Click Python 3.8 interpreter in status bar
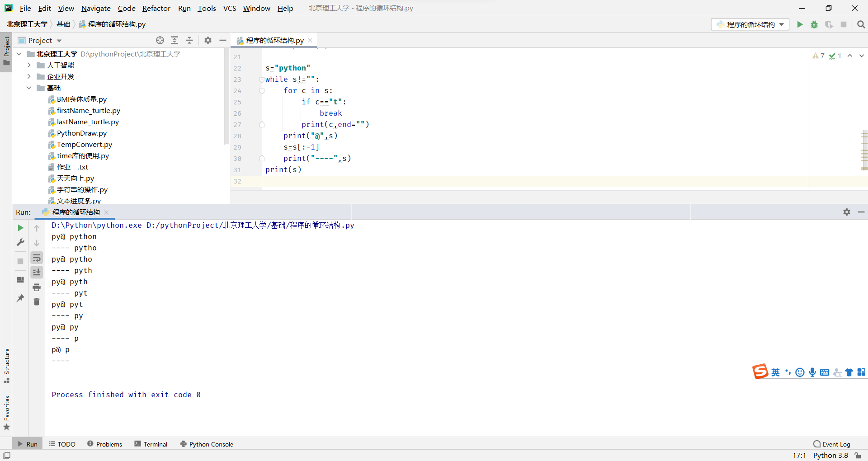This screenshot has width=868, height=461. [x=830, y=455]
